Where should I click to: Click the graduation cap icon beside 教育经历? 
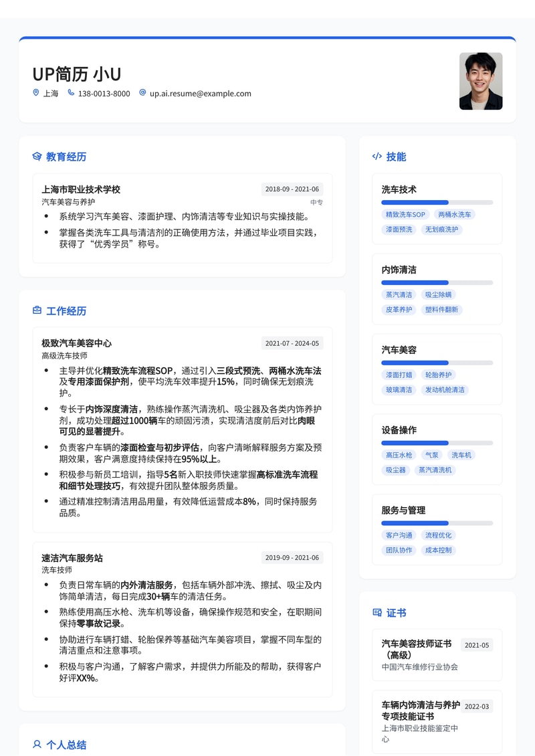tap(37, 157)
